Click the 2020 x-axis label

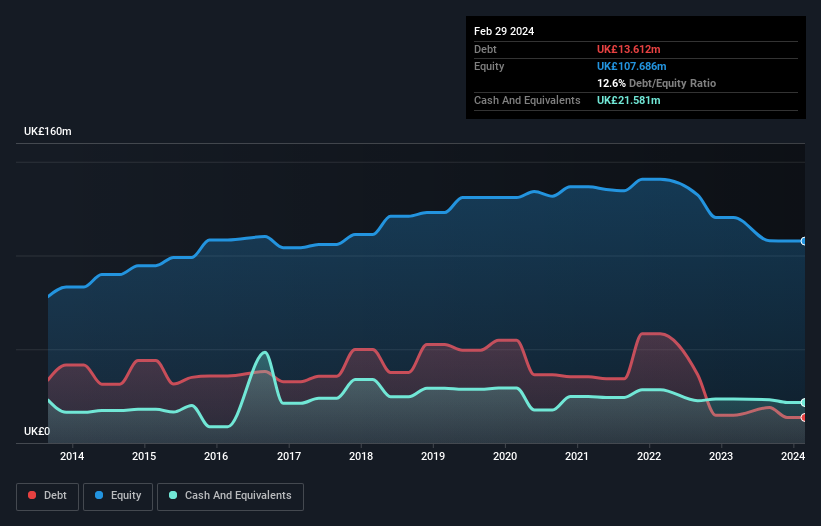tap(505, 456)
